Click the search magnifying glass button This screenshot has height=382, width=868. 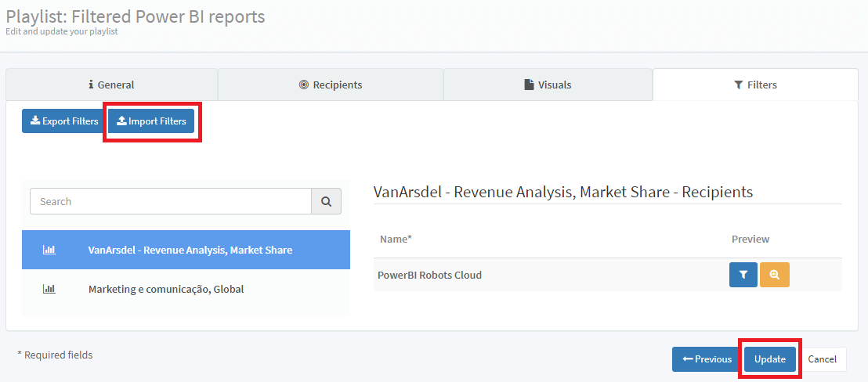click(x=326, y=201)
